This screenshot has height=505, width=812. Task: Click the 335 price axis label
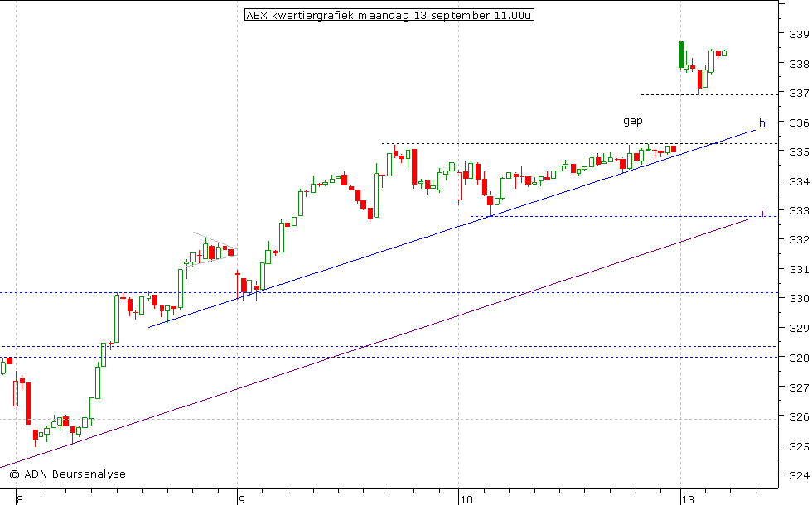click(799, 152)
